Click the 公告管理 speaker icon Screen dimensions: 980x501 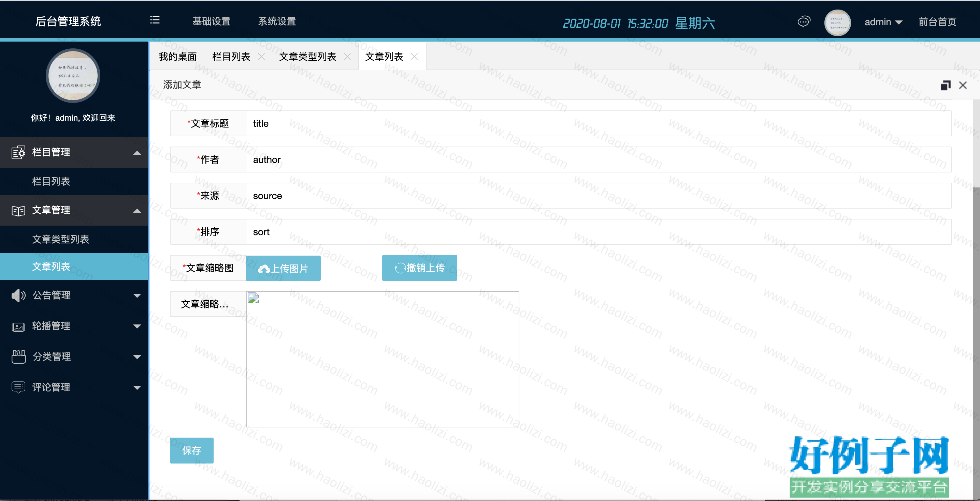tap(18, 295)
